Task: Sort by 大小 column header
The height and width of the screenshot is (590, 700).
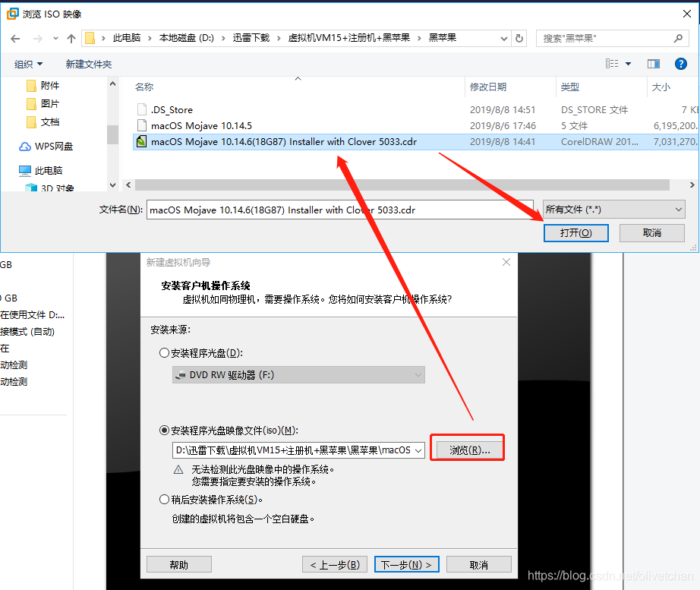Action: coord(661,87)
